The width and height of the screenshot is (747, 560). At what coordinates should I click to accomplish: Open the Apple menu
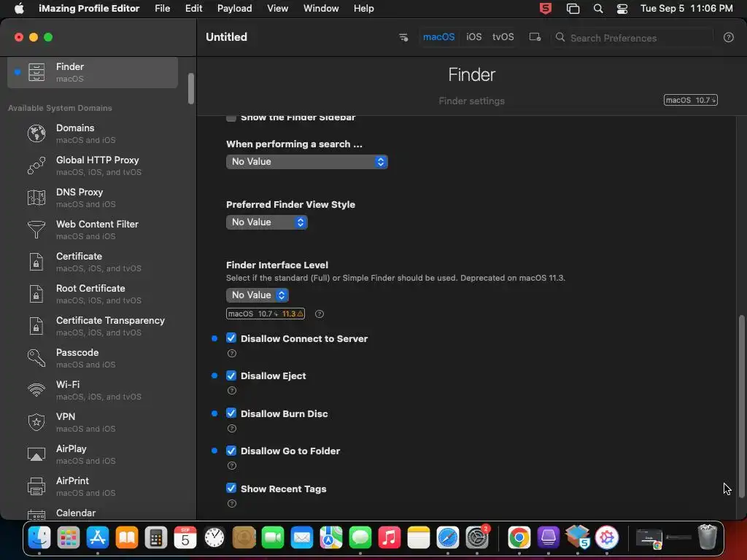(19, 9)
